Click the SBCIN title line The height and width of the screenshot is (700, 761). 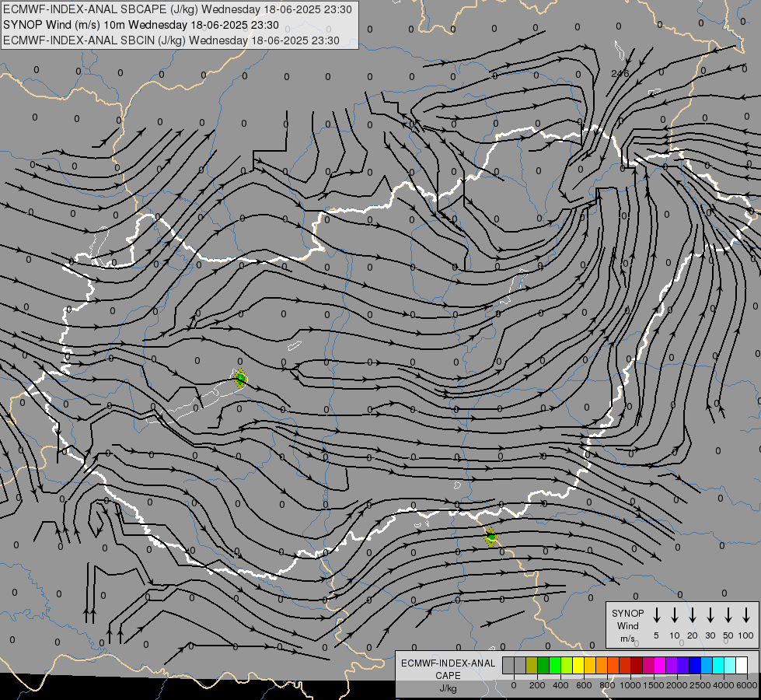coord(171,40)
